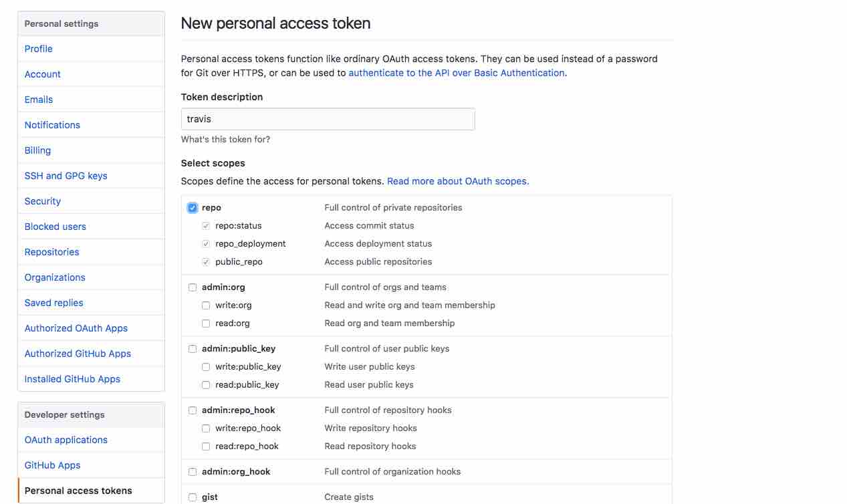
Task: Enable the read:org scope
Action: [x=206, y=323]
